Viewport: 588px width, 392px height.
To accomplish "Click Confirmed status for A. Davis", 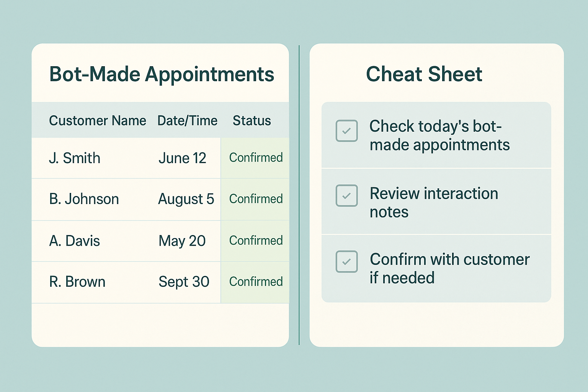I will (x=256, y=240).
